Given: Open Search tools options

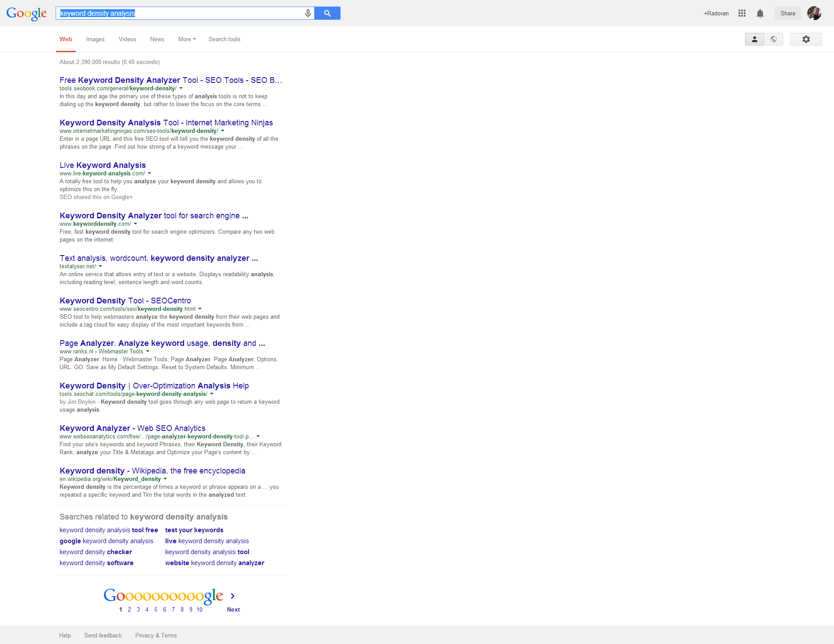Looking at the screenshot, I should click(x=224, y=39).
